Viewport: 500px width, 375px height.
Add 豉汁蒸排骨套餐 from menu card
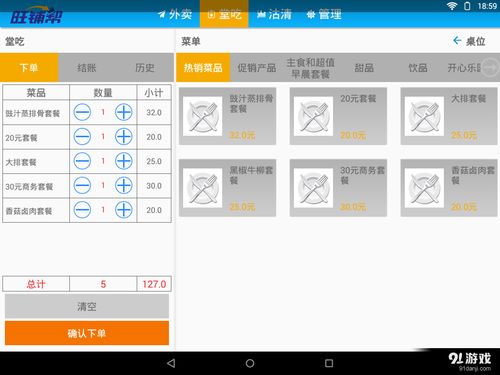coord(227,116)
